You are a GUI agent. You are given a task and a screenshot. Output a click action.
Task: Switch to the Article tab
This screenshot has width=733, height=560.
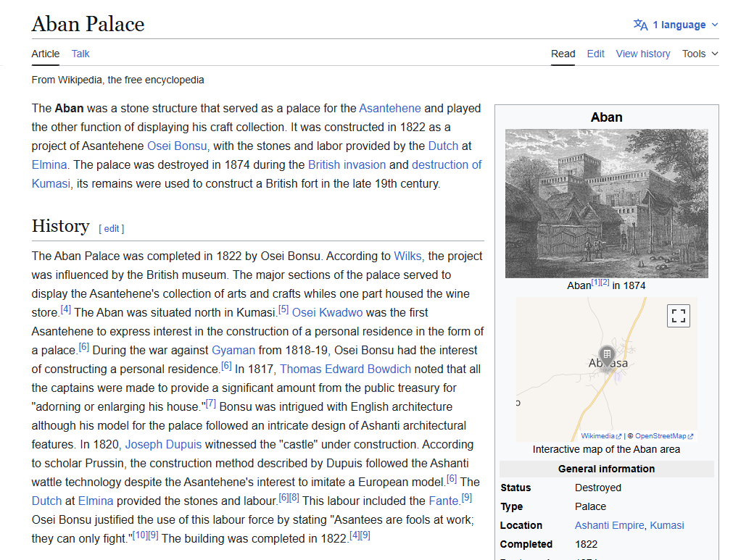pyautogui.click(x=46, y=54)
